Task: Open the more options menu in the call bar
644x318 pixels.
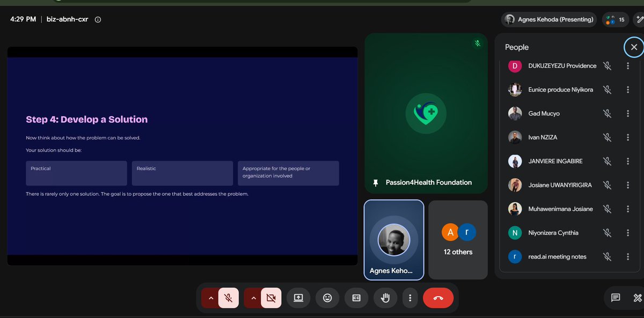Action: [410, 298]
